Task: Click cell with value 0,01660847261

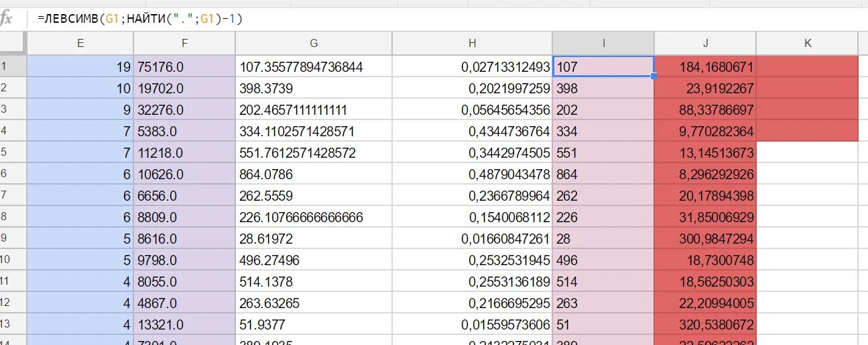Action: click(473, 238)
